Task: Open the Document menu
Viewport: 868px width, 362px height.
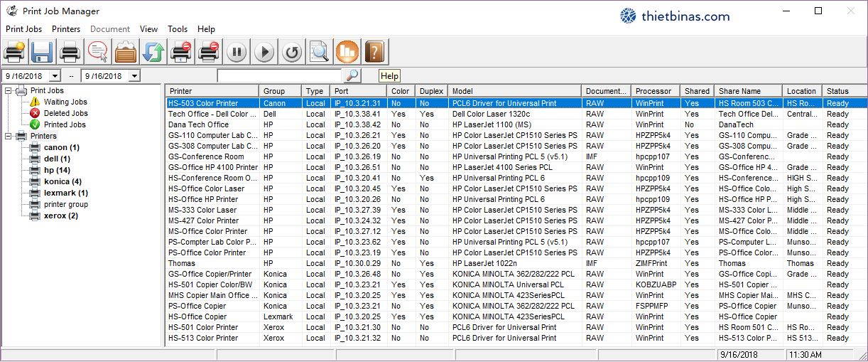Action: pyautogui.click(x=110, y=29)
